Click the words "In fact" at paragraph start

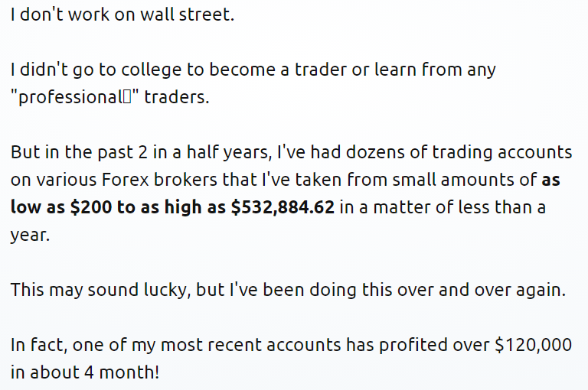38,345
